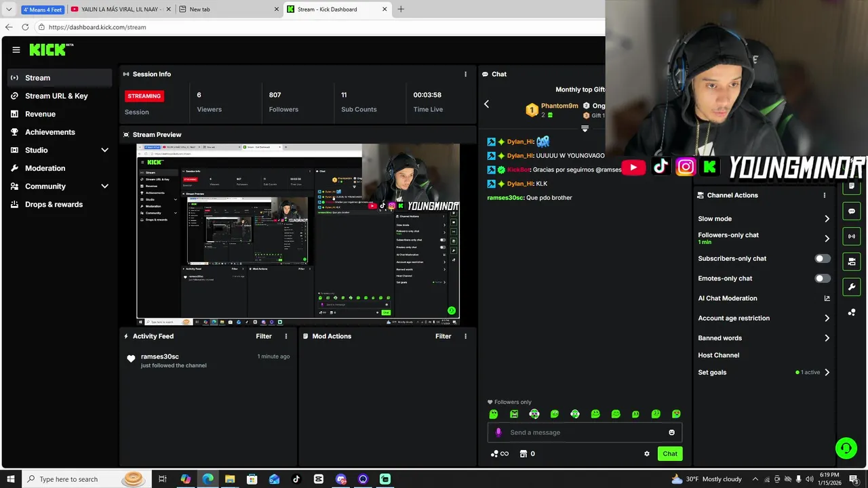Open a new browser tab with plus button
The image size is (868, 488).
pyautogui.click(x=401, y=9)
